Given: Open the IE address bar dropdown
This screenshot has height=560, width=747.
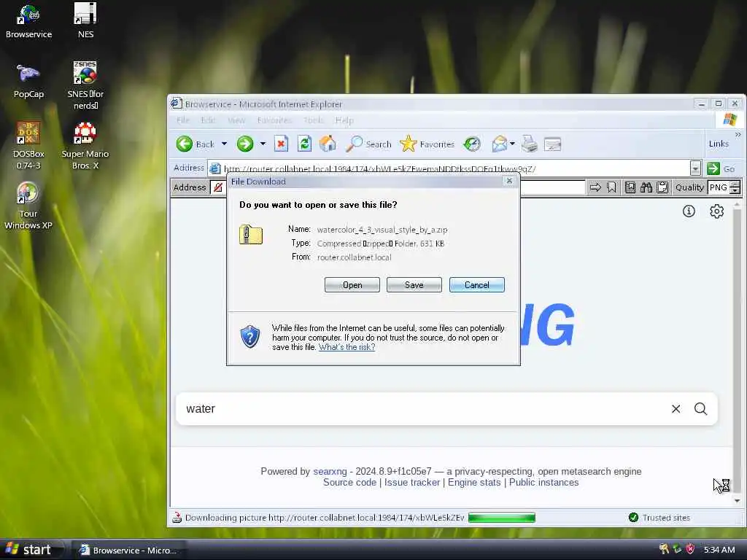Looking at the screenshot, I should tap(695, 168).
